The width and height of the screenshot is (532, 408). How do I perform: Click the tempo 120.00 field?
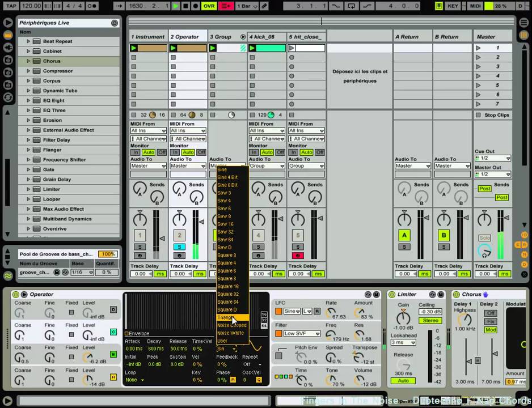click(32, 6)
